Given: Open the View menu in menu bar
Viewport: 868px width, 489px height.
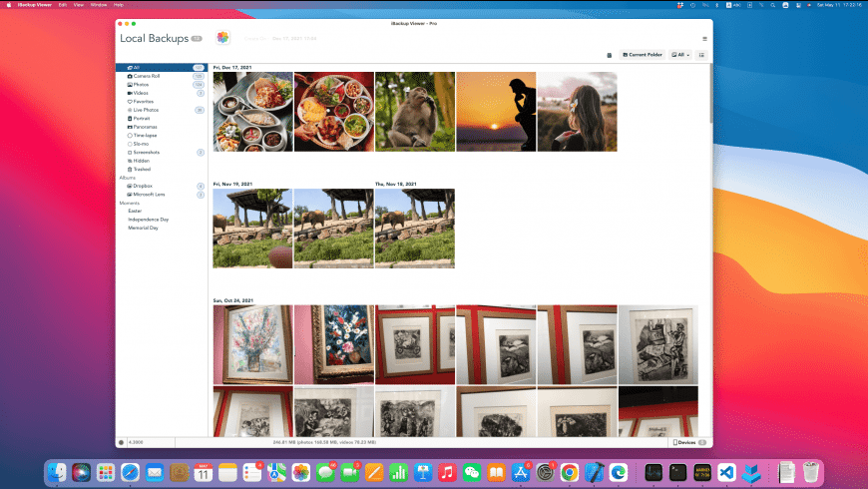Looking at the screenshot, I should click(79, 4).
